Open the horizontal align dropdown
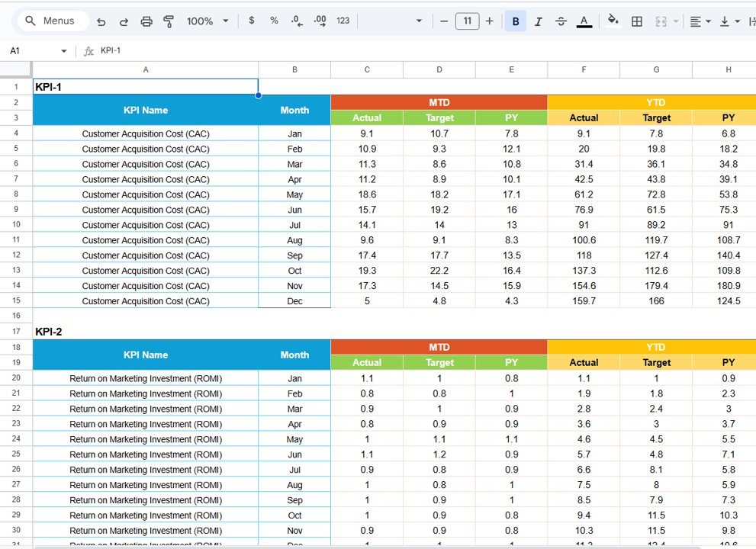 699,21
